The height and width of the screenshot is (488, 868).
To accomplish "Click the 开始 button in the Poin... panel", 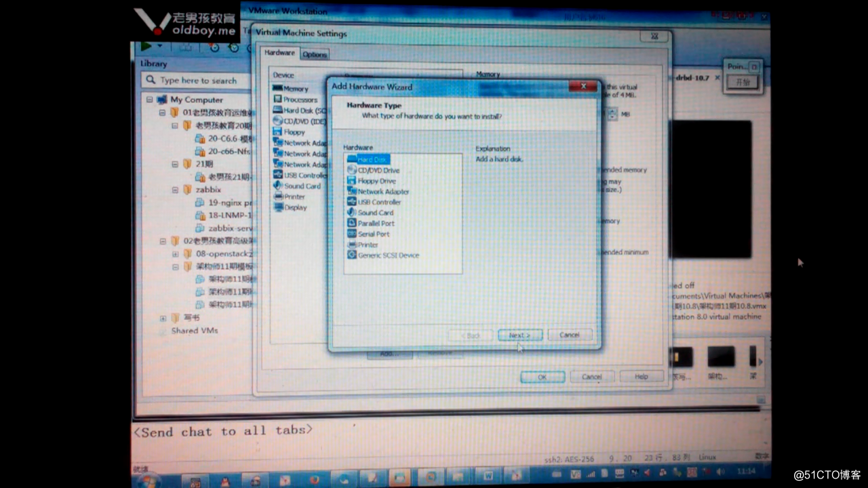I will pyautogui.click(x=743, y=82).
